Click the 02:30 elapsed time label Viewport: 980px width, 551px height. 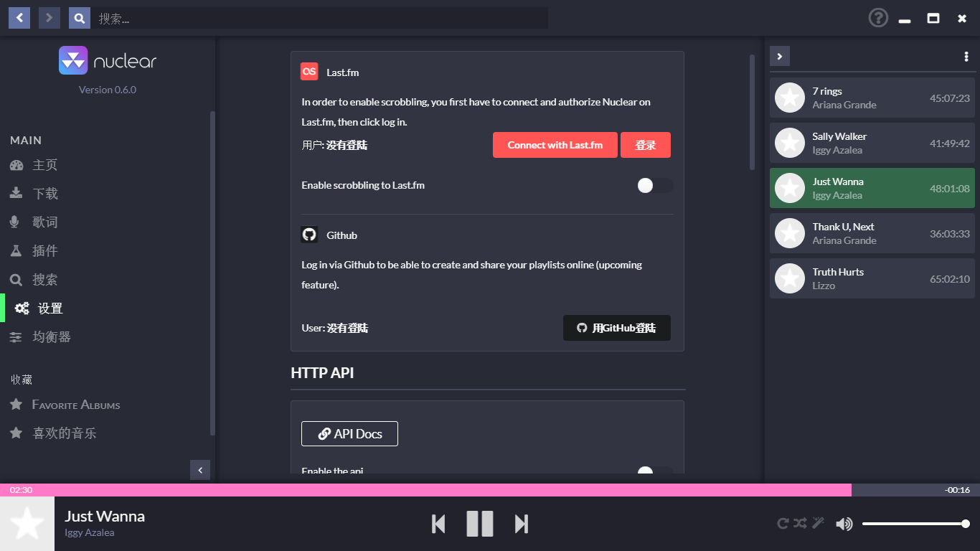point(21,490)
